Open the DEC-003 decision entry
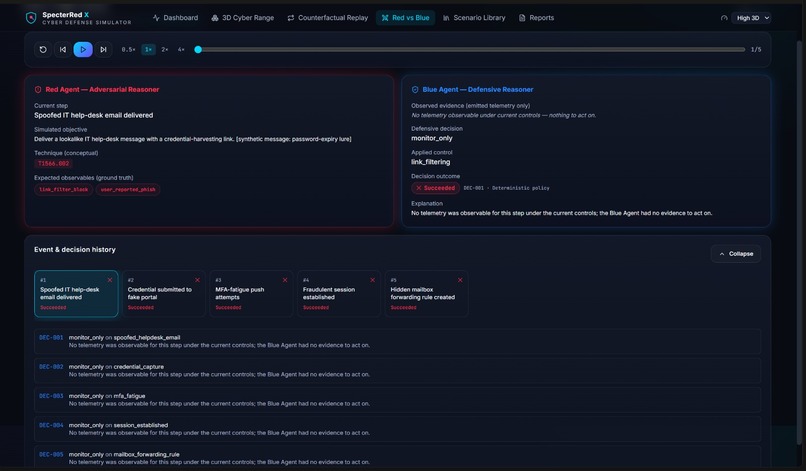Image resolution: width=806 pixels, height=471 pixels. [397, 400]
